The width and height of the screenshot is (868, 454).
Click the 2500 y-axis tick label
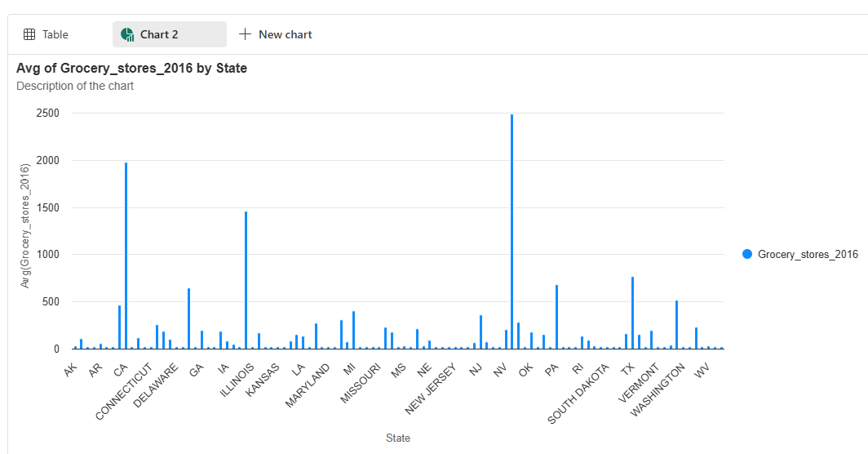[47, 113]
